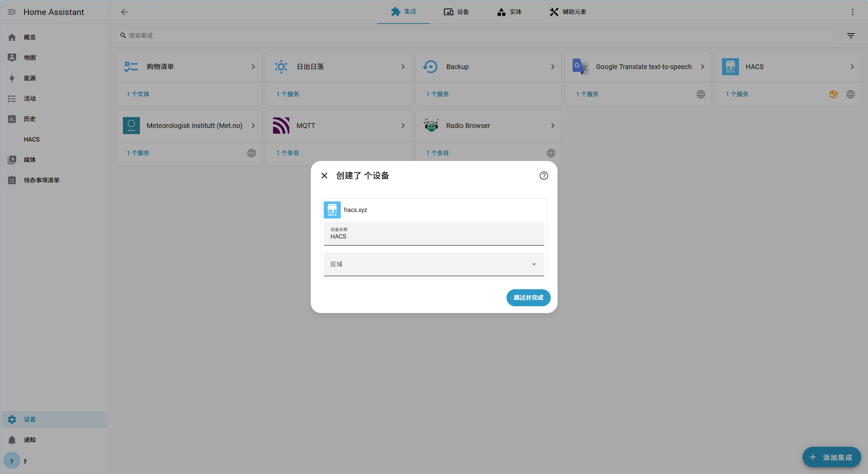Image resolution: width=868 pixels, height=474 pixels.
Task: Expand the Radio Browser card chevron
Action: pyautogui.click(x=552, y=125)
